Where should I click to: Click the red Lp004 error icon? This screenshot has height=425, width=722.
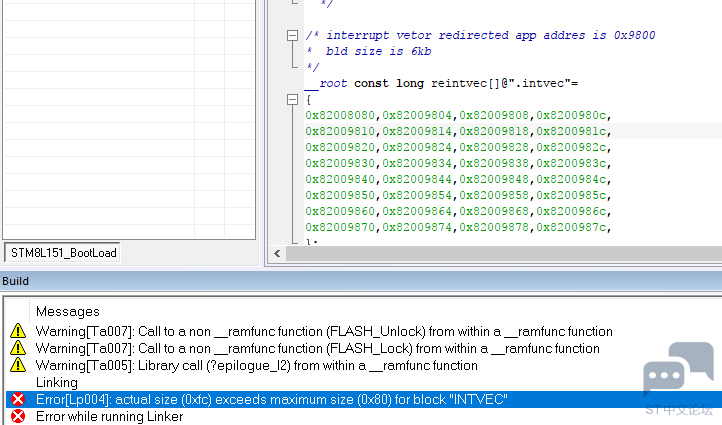[17, 399]
